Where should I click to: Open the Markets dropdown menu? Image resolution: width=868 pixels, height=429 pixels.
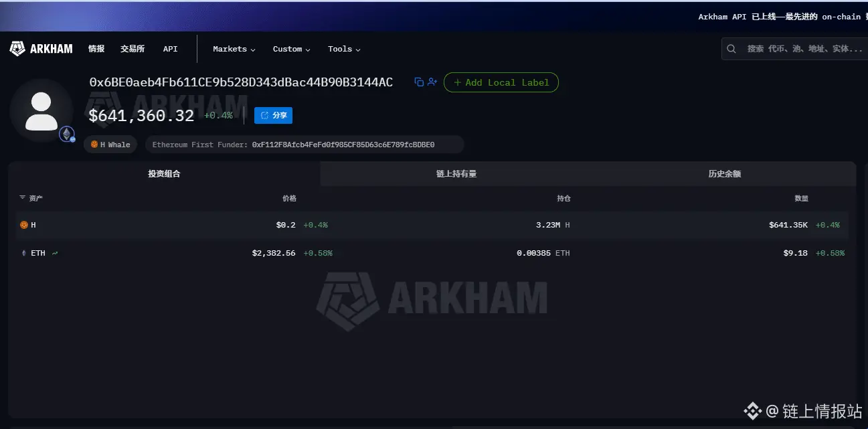coord(234,49)
